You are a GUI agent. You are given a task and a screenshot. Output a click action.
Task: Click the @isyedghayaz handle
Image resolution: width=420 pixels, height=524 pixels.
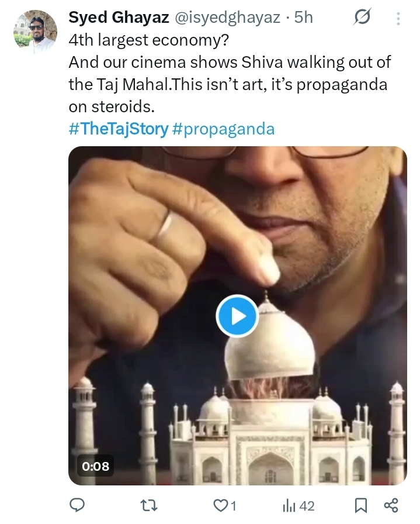(225, 18)
